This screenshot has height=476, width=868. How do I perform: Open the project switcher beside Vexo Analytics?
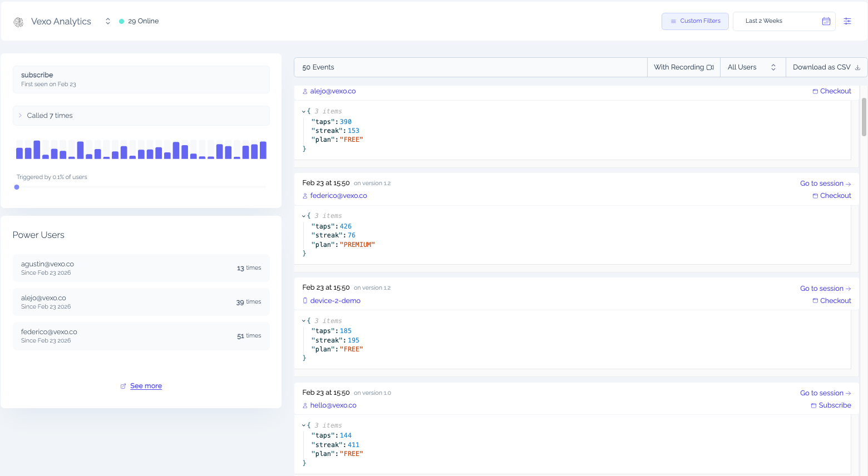point(107,21)
